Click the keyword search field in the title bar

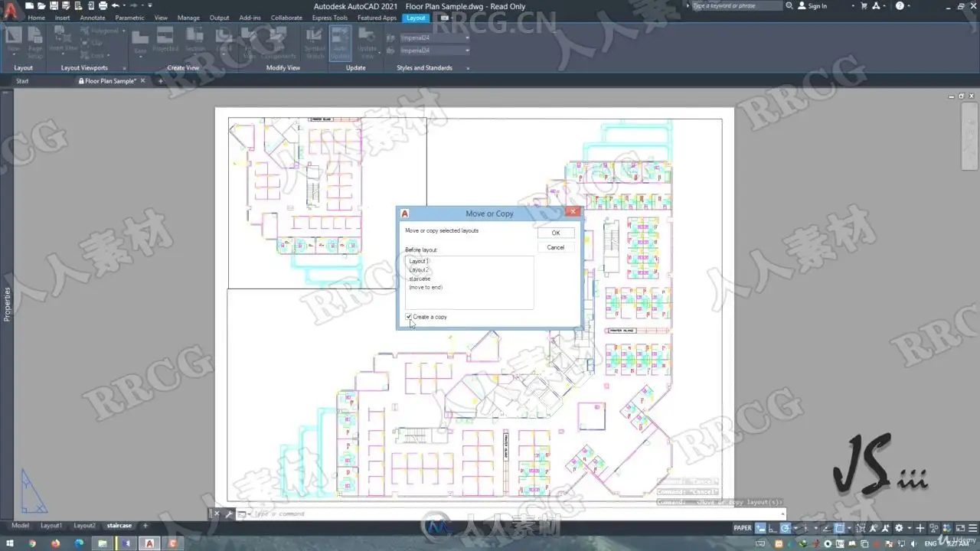(x=736, y=6)
